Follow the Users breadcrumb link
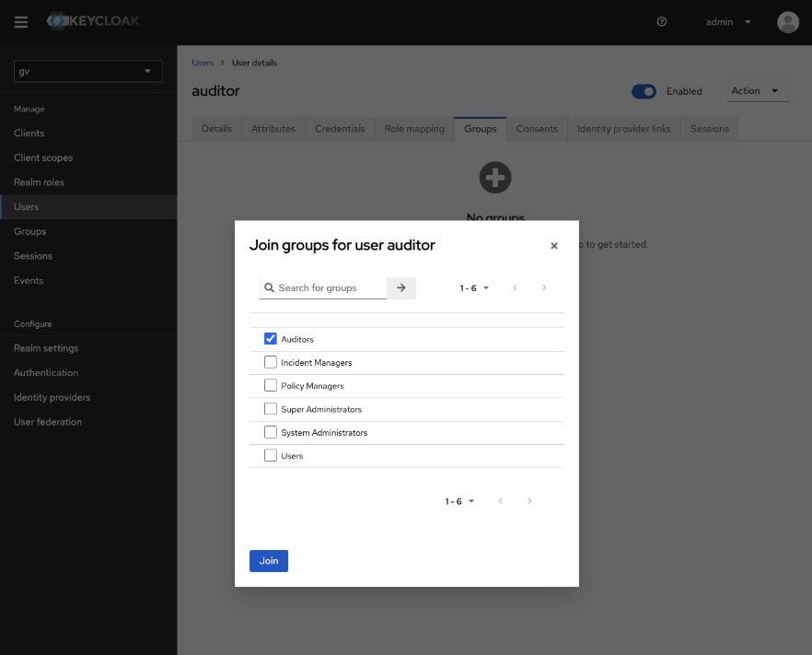The image size is (812, 655). click(202, 63)
